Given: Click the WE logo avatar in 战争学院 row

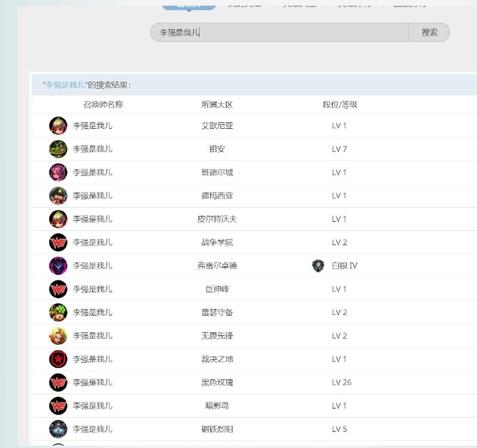Looking at the screenshot, I should click(58, 242).
